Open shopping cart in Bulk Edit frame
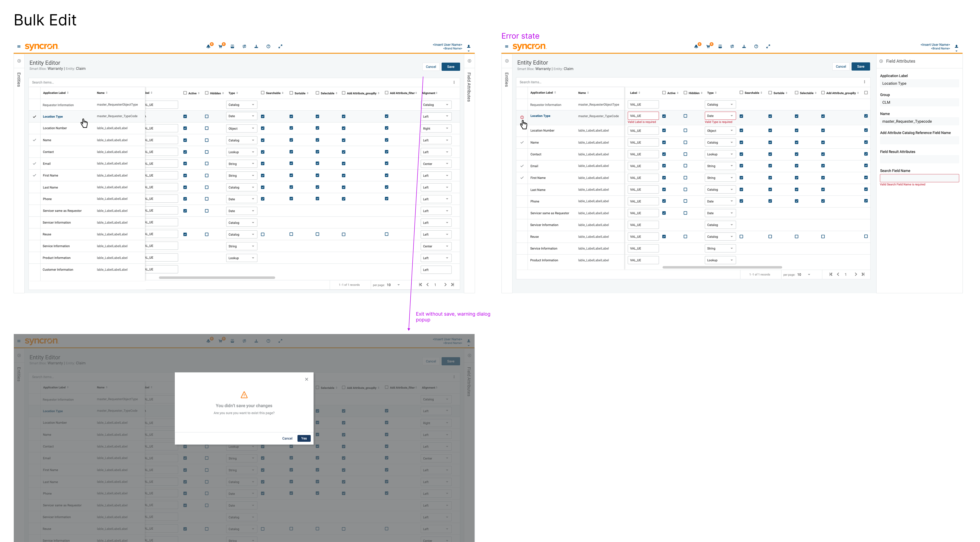Screen dimensions: 980x542 pyautogui.click(x=220, y=46)
